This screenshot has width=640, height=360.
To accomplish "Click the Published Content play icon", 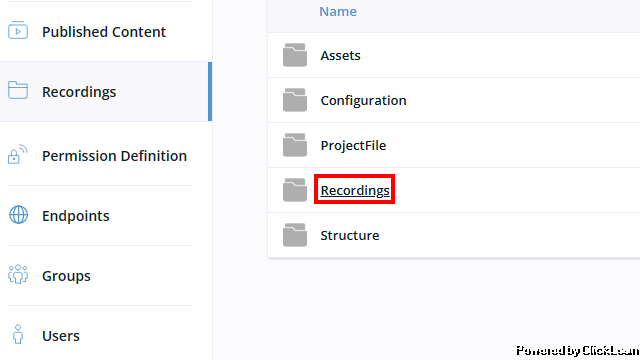I will point(18,31).
